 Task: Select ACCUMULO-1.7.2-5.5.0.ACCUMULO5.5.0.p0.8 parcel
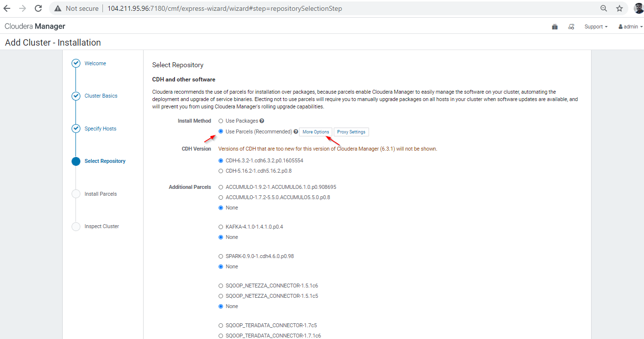pos(221,197)
